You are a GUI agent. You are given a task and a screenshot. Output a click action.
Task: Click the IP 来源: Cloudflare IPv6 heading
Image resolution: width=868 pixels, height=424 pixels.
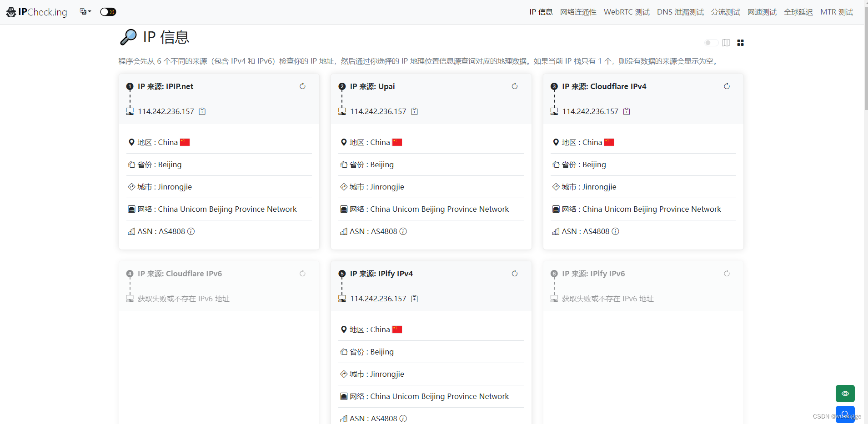(180, 274)
